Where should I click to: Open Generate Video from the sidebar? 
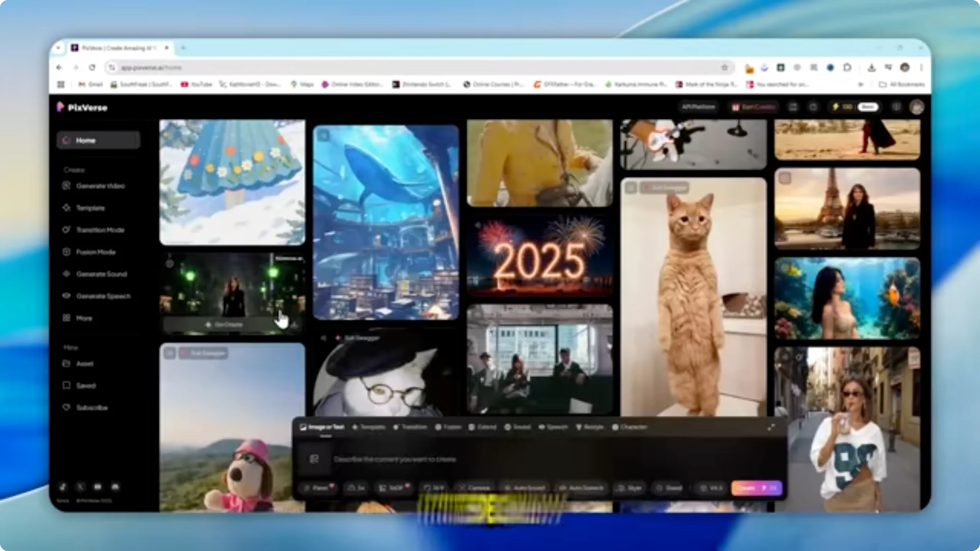(100, 186)
